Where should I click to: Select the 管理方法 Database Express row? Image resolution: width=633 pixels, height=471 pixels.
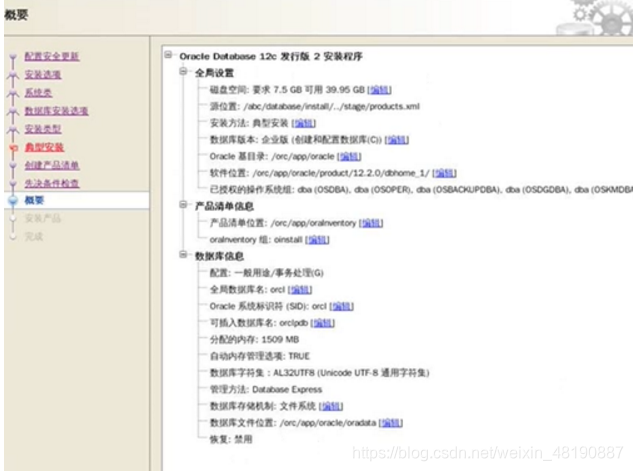(266, 389)
